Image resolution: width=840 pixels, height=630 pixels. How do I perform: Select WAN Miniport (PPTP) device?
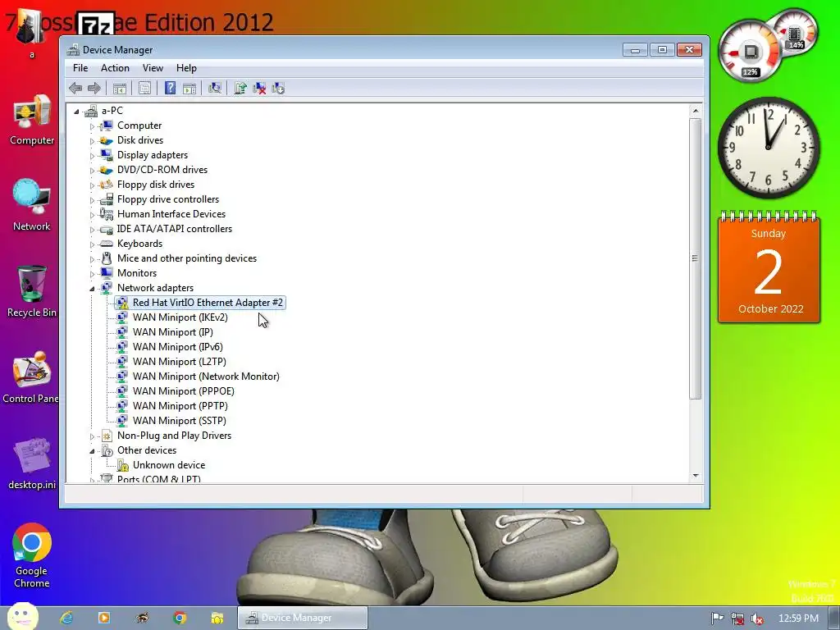pos(180,405)
